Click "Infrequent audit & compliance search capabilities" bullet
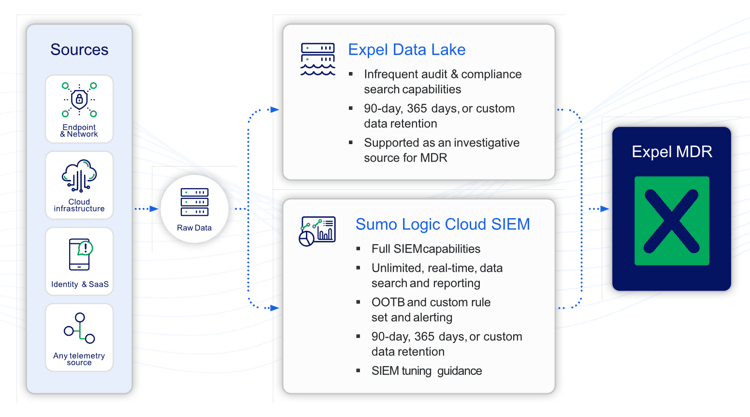The image size is (750, 417). coord(442,82)
